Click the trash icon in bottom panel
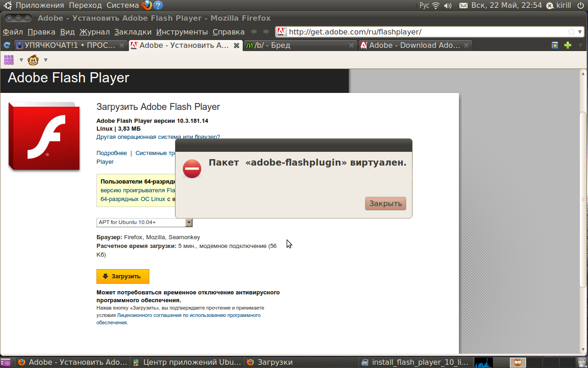Viewport: 588px width, 368px height. pyautogui.click(x=582, y=362)
